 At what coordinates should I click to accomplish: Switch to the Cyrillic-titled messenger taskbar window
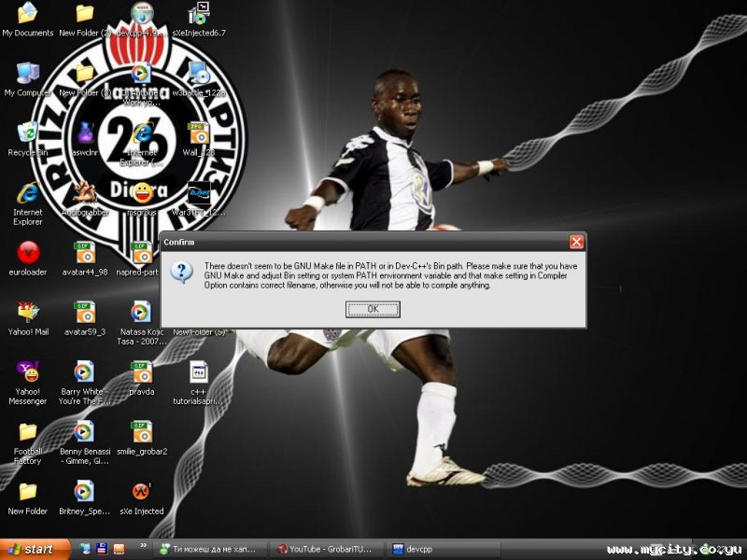point(209,549)
